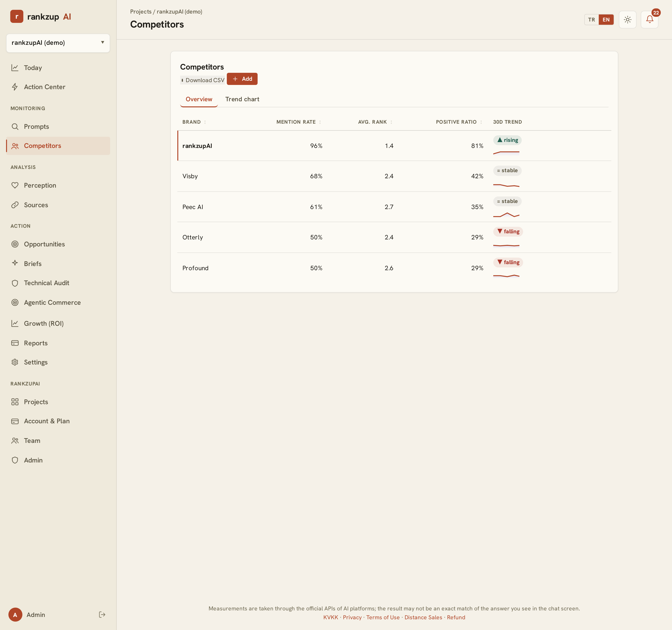Viewport: 672px width, 630px height.
Task: Switch language to EN
Action: point(606,20)
